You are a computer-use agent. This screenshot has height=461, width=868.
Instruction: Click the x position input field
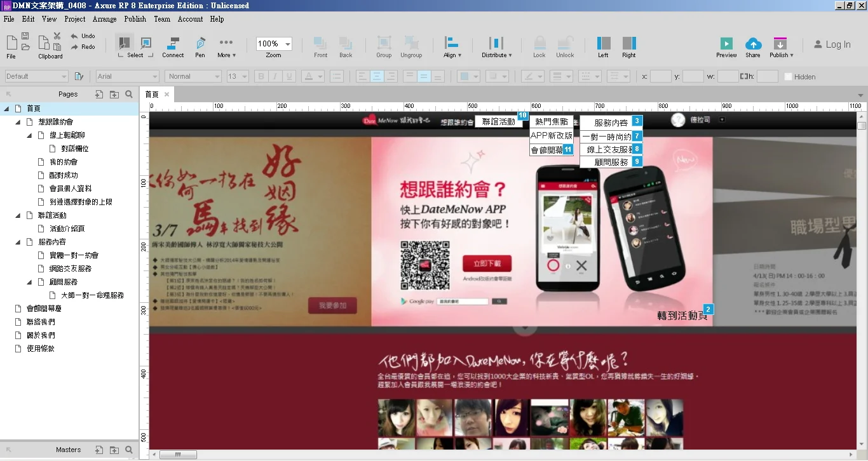[660, 76]
